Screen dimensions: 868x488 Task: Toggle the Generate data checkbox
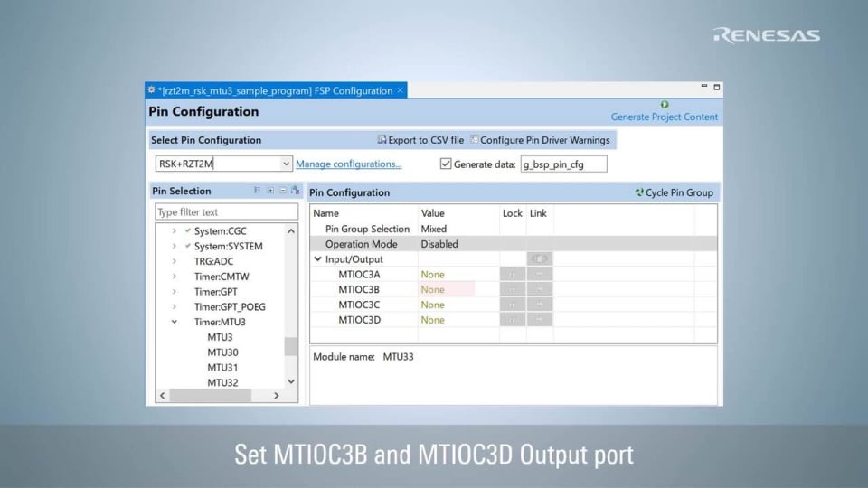click(446, 164)
